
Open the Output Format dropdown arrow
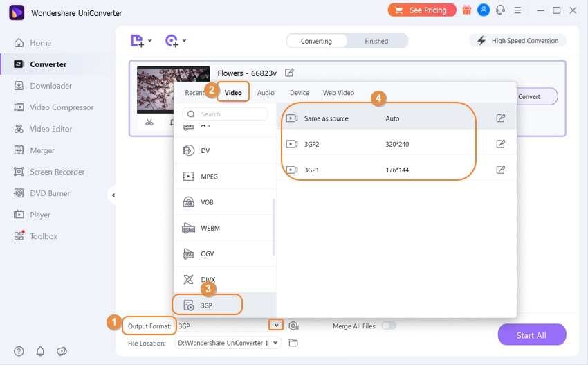tap(276, 326)
